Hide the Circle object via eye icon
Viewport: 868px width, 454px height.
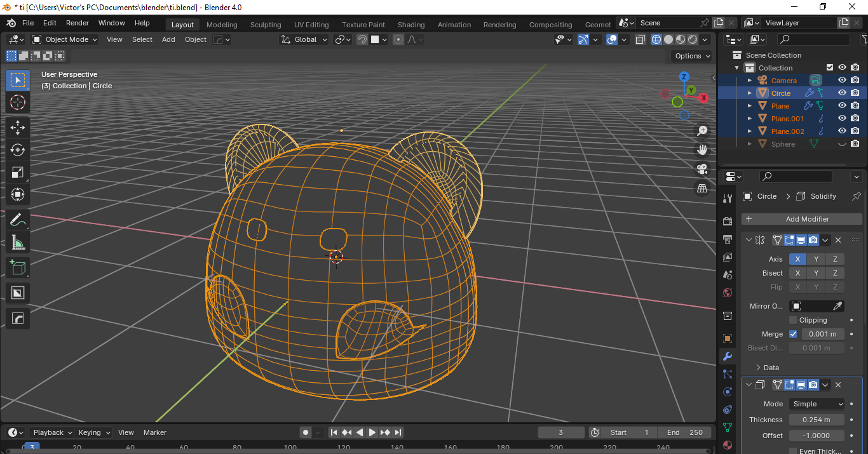[x=842, y=93]
